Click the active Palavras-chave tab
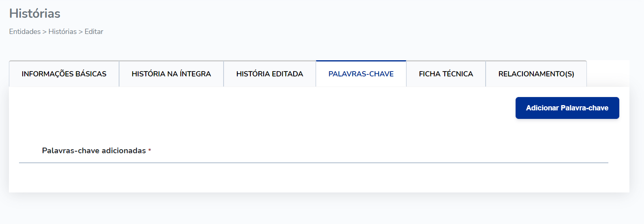644x224 pixels. click(x=361, y=74)
